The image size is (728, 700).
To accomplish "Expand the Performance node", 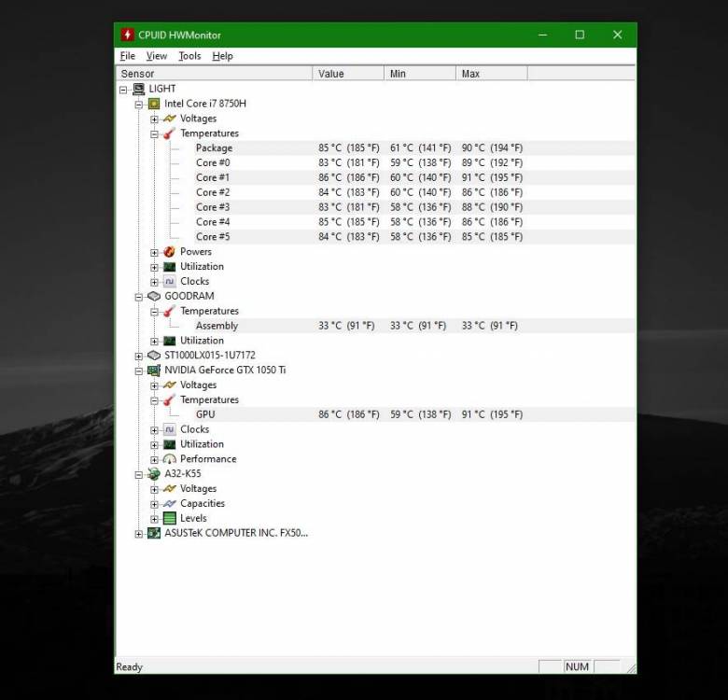I will point(154,460).
